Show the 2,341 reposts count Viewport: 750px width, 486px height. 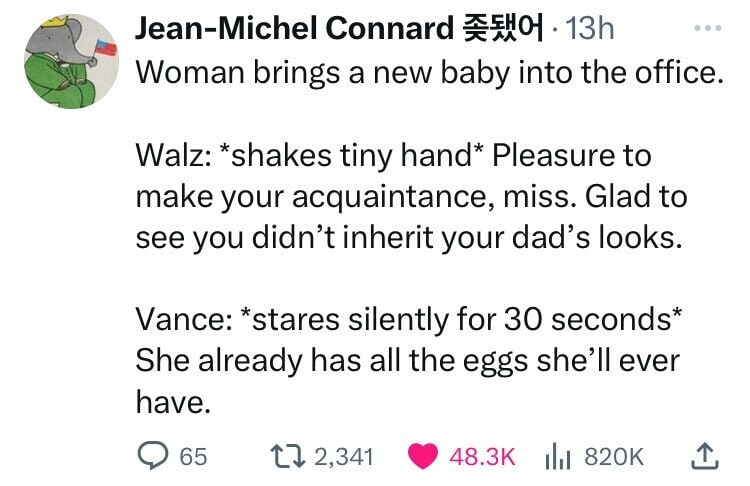point(343,456)
